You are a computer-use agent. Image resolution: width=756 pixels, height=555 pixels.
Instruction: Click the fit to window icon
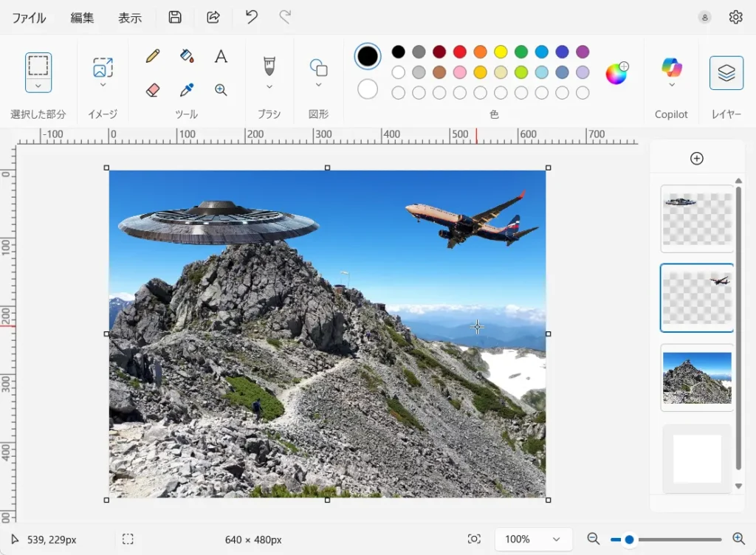(474, 539)
